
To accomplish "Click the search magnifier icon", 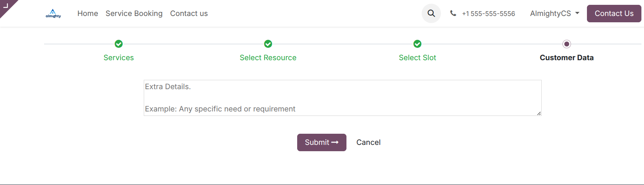I will 431,13.
